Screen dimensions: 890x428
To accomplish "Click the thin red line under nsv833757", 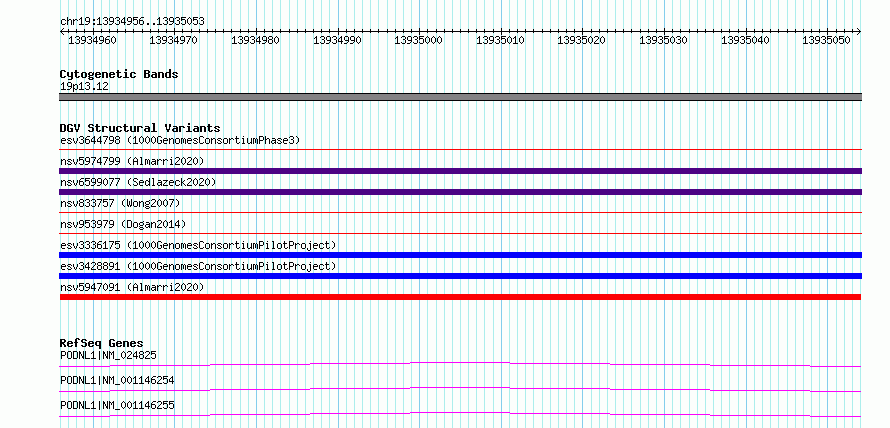I will tap(460, 213).
